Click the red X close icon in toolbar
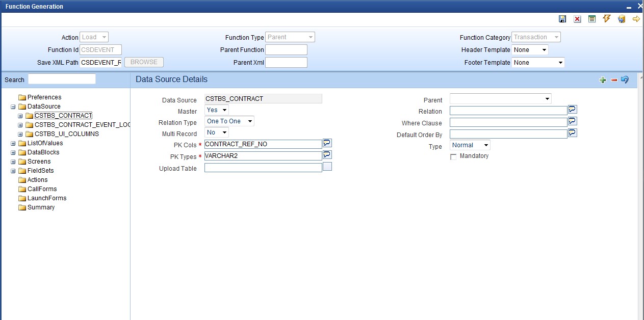The height and width of the screenshot is (320, 644). tap(577, 19)
